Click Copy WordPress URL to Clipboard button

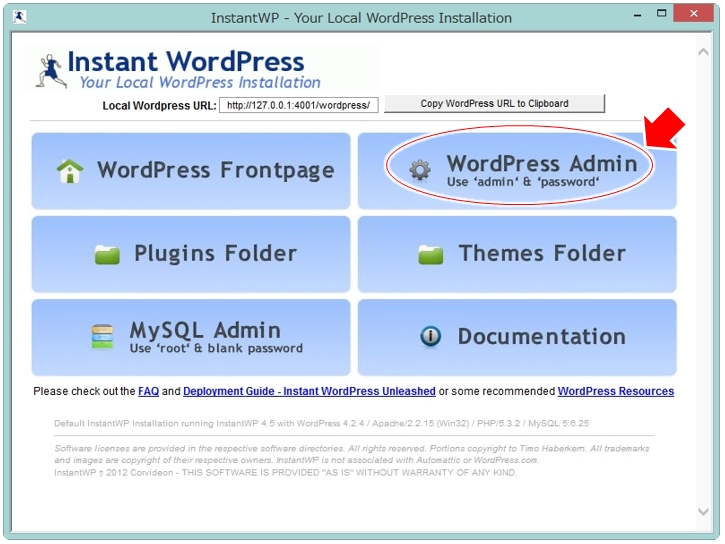click(x=494, y=104)
